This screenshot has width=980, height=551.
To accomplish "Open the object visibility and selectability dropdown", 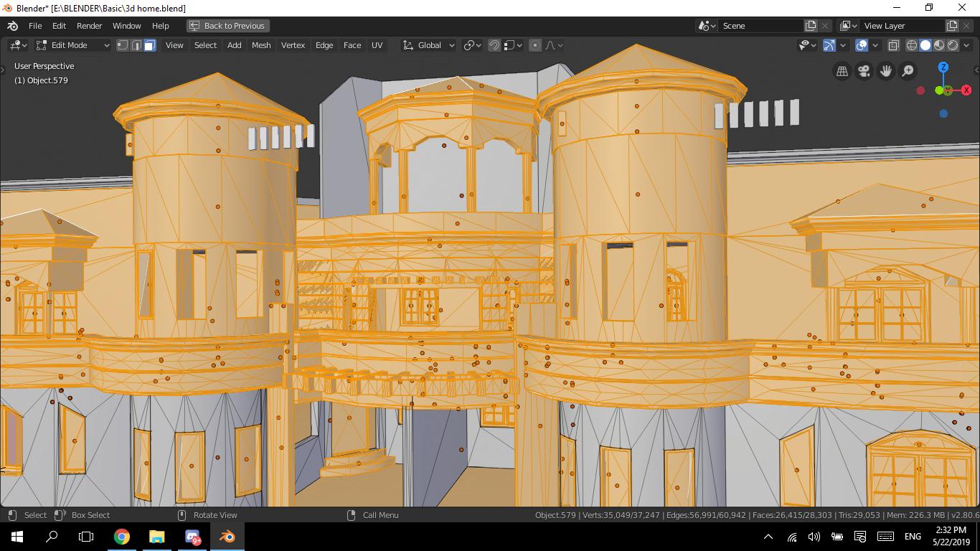I will pos(809,45).
